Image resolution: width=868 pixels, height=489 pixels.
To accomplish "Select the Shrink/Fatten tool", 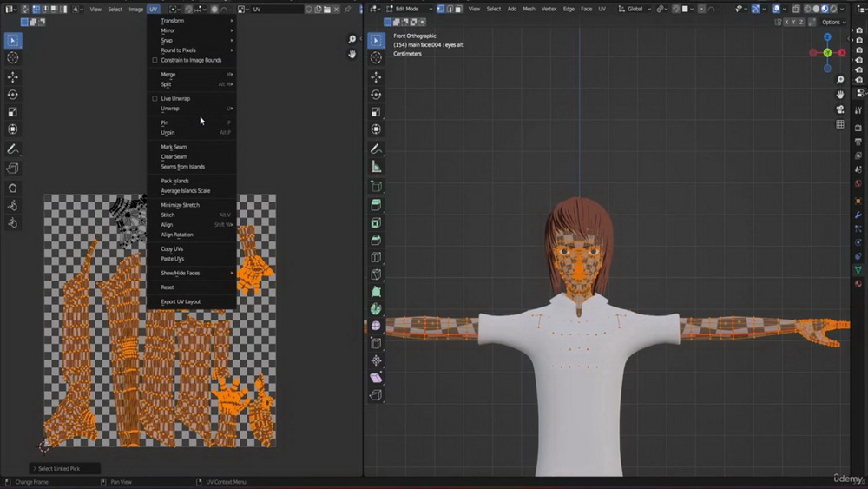I will point(376,360).
